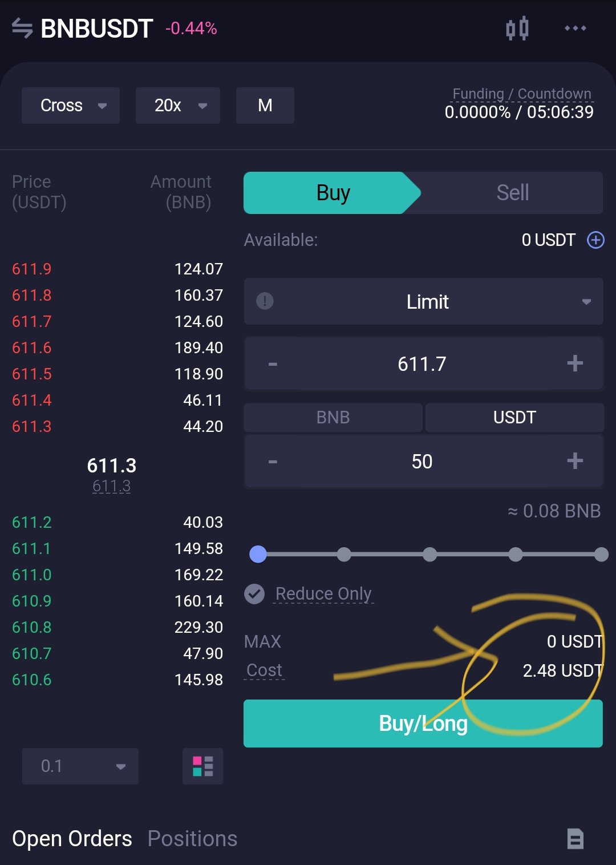Select USDT as the amount unit
The image size is (616, 865).
(514, 417)
